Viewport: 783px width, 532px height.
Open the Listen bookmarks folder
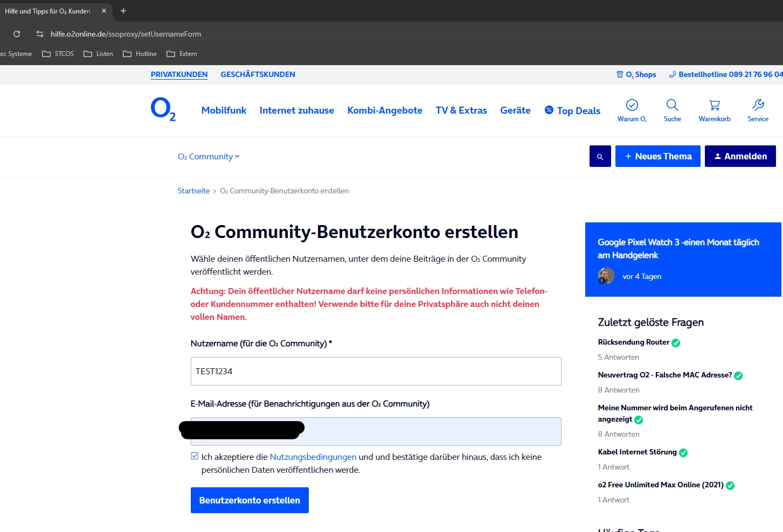tap(99, 54)
